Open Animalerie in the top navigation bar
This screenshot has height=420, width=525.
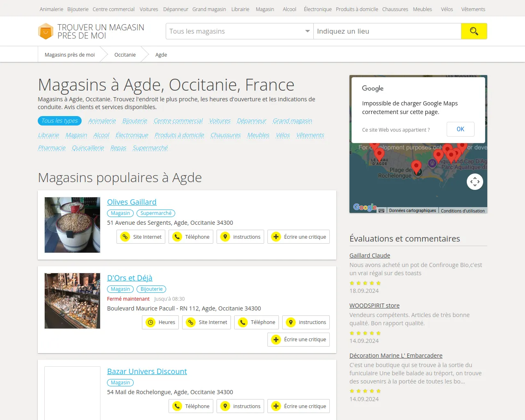pyautogui.click(x=51, y=9)
